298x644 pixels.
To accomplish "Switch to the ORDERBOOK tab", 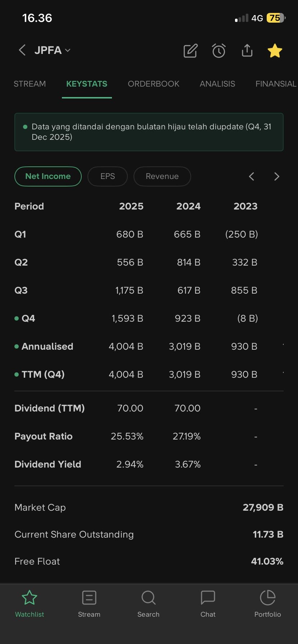I will [x=153, y=84].
